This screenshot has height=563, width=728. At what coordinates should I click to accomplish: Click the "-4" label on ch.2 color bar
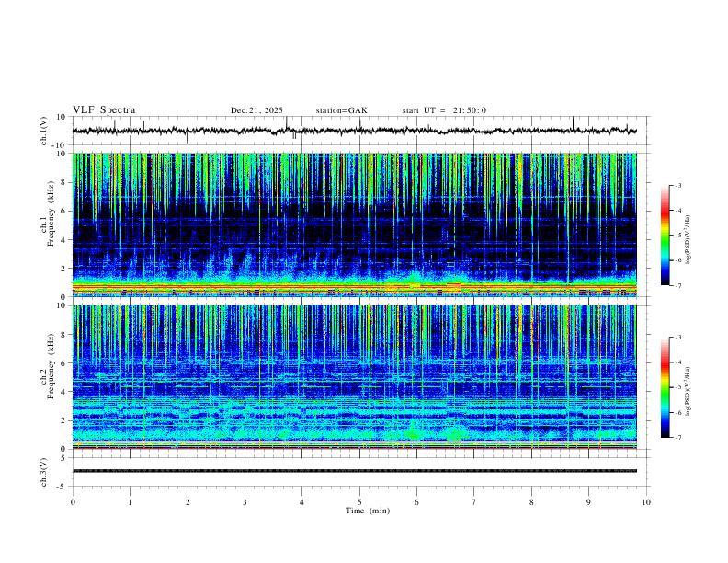tap(678, 362)
